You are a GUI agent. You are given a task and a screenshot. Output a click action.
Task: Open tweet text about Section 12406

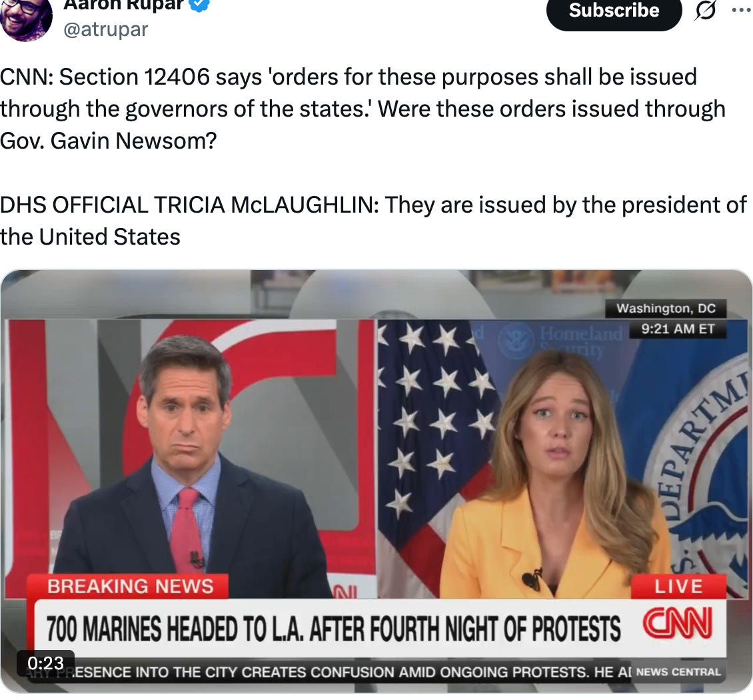click(x=363, y=109)
